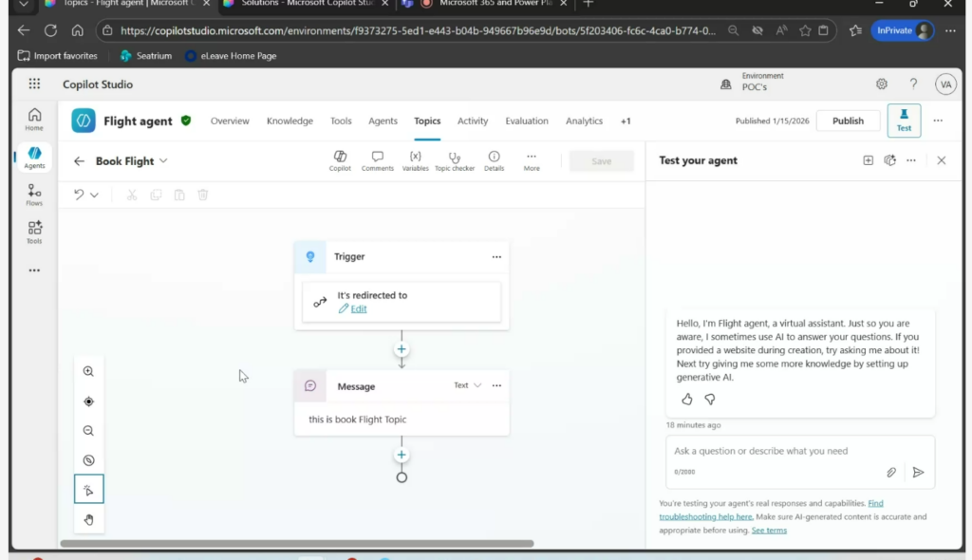
Task: Click the Publish button
Action: click(x=848, y=121)
